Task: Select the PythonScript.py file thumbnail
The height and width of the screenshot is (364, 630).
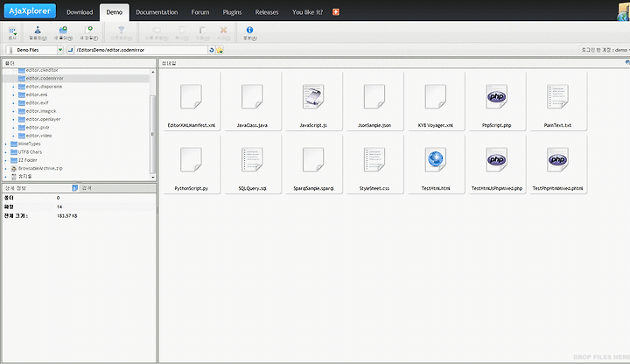Action: pos(192,164)
